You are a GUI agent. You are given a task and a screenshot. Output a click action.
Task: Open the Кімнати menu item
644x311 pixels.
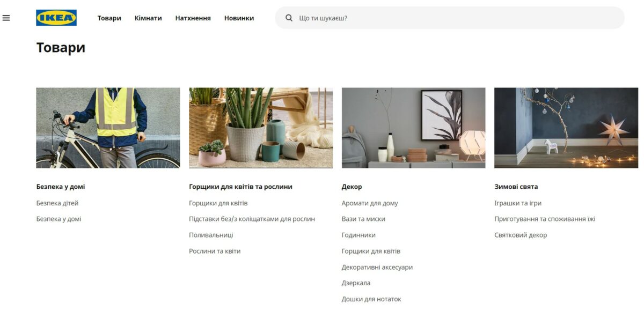(x=148, y=18)
